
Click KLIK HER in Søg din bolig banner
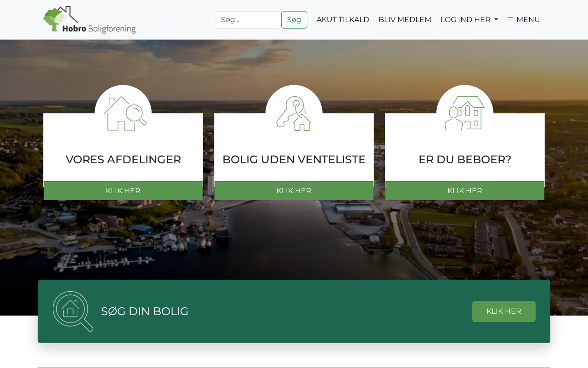504,311
